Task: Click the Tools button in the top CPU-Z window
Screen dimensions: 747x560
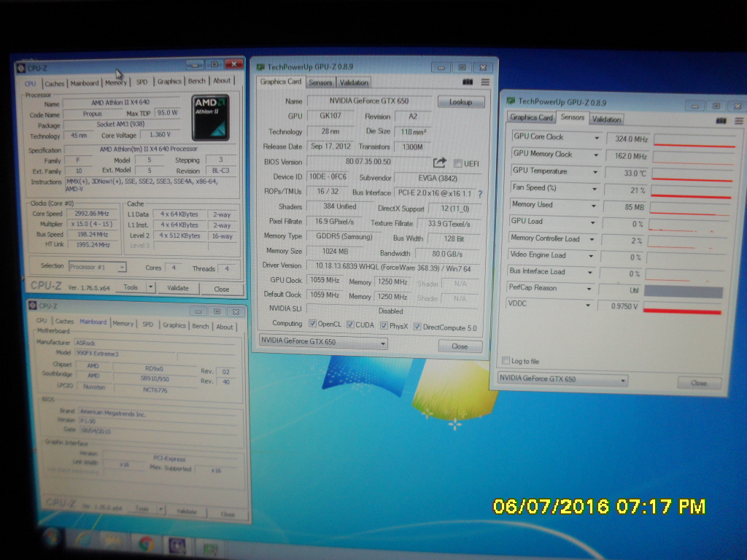Action: [x=131, y=287]
